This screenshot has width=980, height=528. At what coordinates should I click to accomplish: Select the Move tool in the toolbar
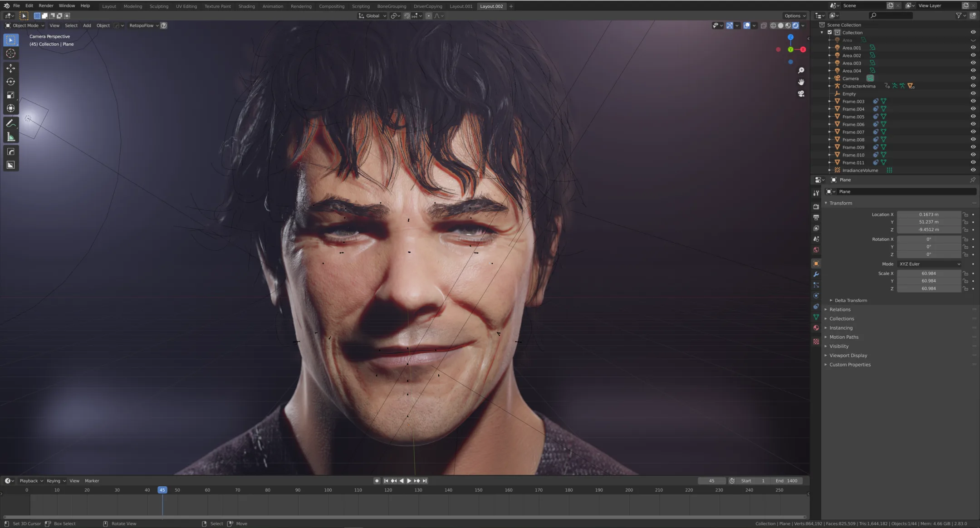[10, 68]
